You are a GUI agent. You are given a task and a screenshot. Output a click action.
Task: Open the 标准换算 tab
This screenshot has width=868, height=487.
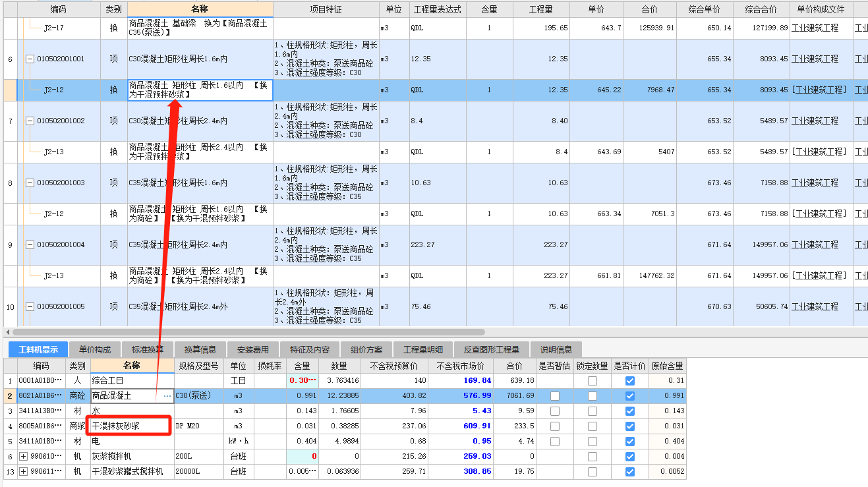tap(148, 350)
